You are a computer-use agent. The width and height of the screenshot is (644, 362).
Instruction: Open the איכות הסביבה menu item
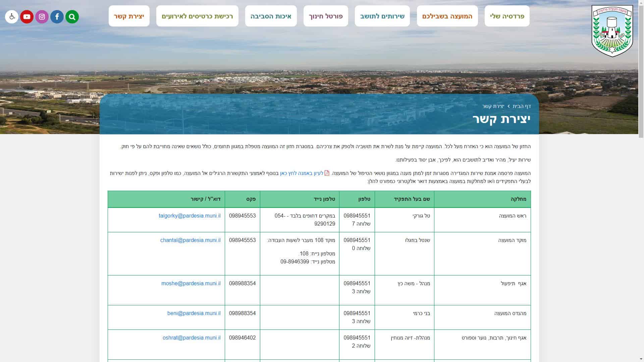[x=271, y=16]
